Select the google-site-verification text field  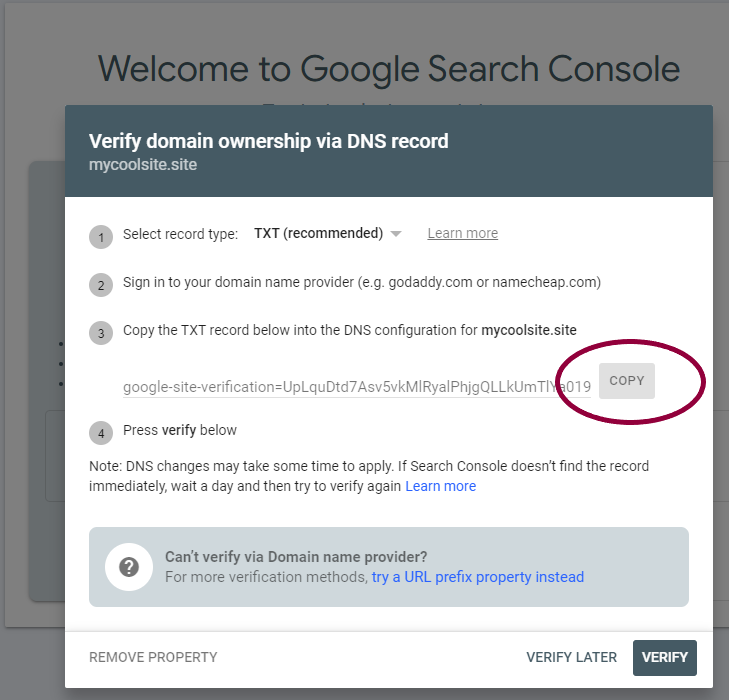click(x=357, y=387)
